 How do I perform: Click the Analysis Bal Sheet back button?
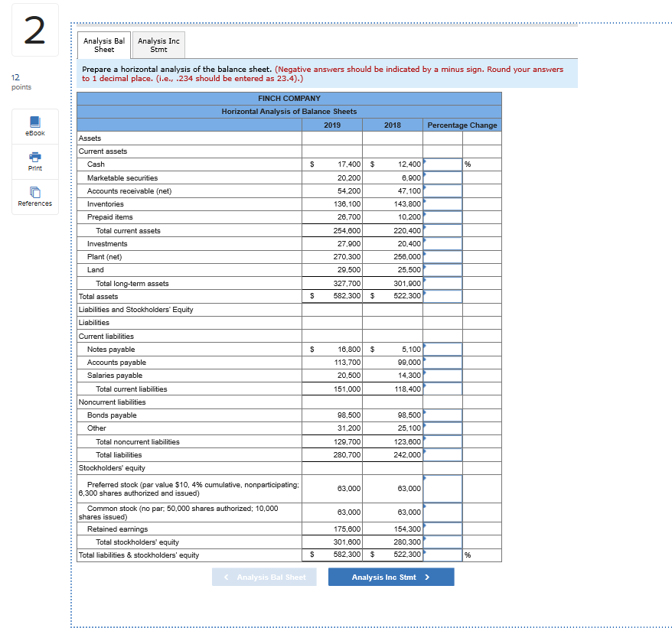click(x=264, y=577)
